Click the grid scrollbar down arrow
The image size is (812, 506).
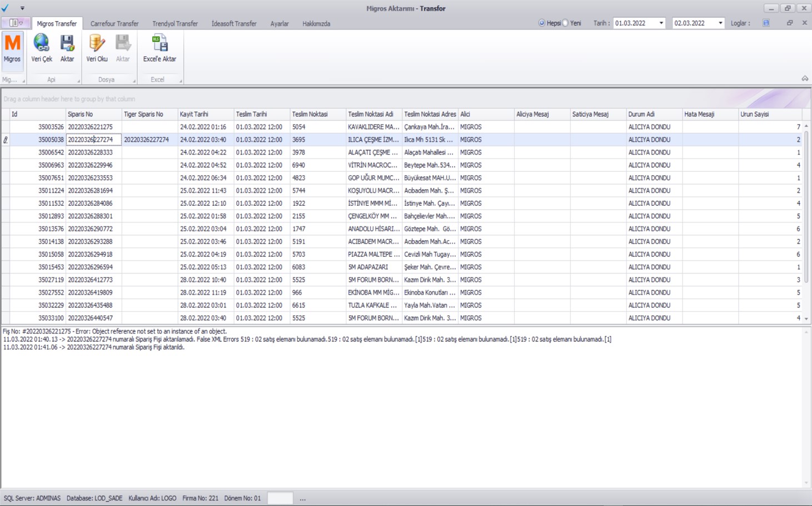pos(806,319)
